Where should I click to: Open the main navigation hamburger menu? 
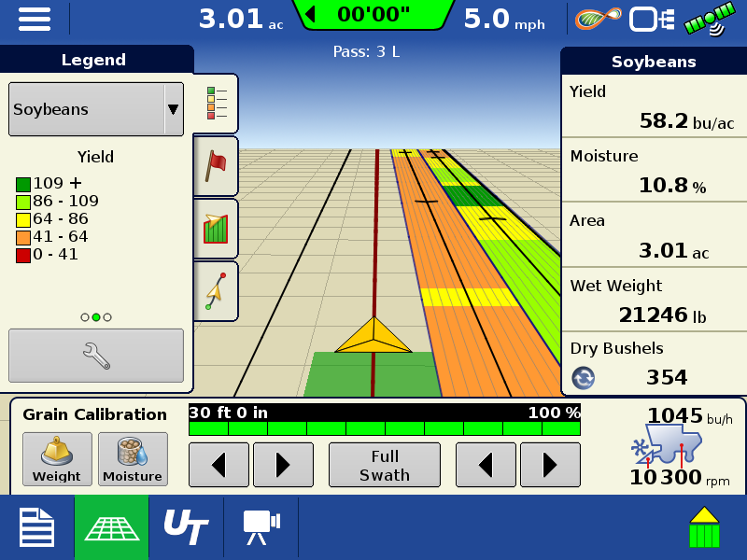point(35,20)
